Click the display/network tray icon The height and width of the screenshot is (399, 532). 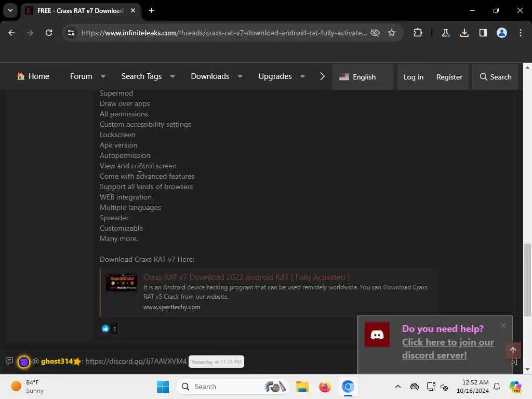tap(431, 387)
